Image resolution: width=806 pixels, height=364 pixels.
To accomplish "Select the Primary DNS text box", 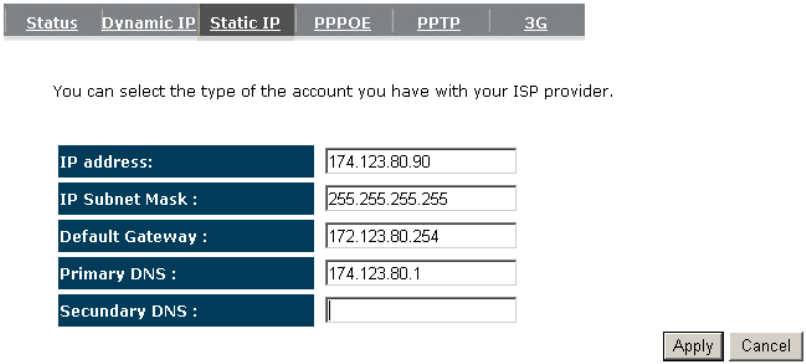I will [x=420, y=274].
